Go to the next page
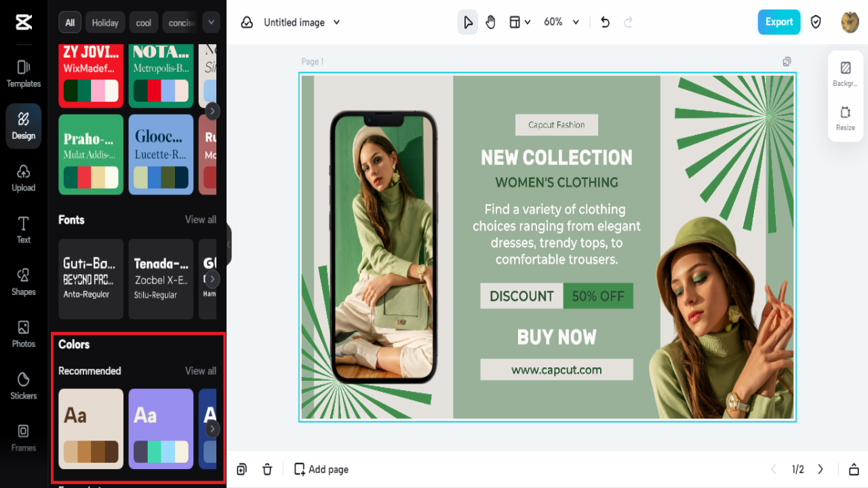868x488 pixels. [x=821, y=469]
